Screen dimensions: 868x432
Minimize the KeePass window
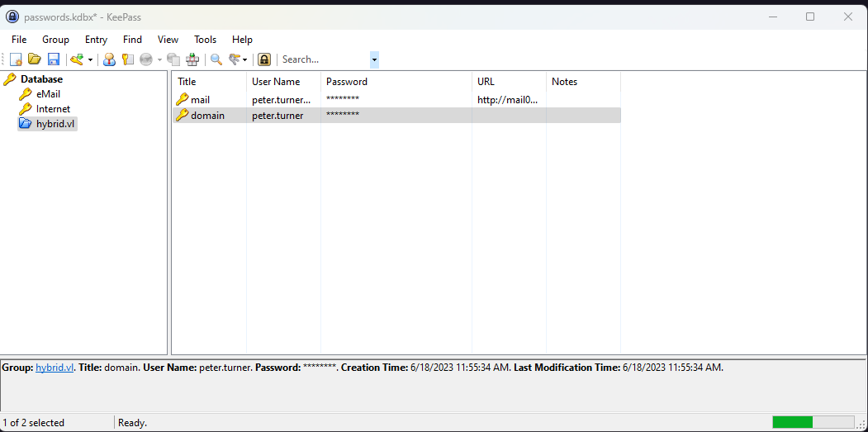click(x=772, y=17)
